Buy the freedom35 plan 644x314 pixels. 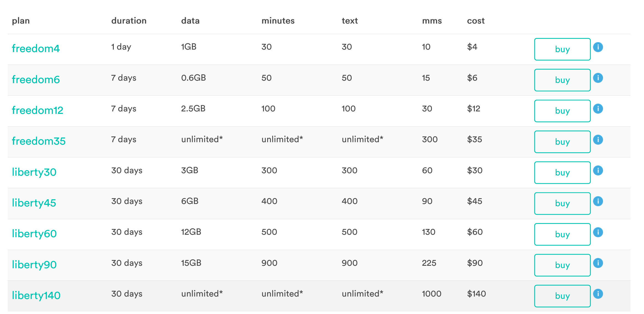(x=562, y=142)
